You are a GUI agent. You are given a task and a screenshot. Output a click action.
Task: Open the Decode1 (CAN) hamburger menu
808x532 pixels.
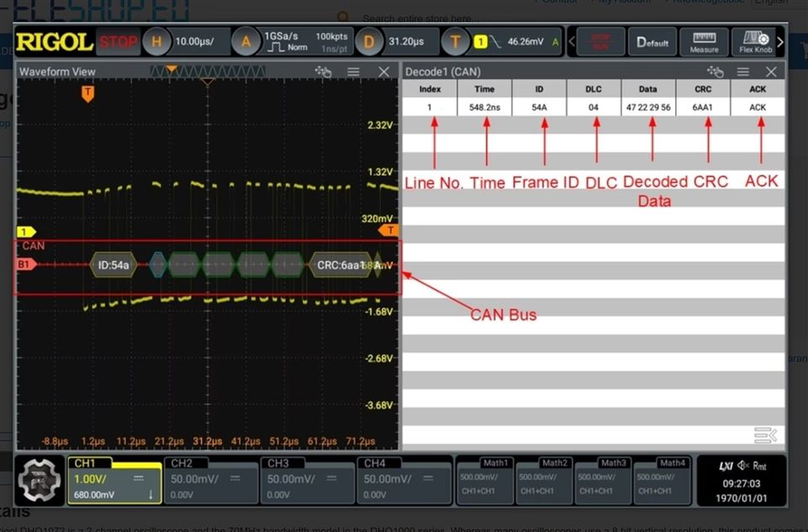(743, 72)
